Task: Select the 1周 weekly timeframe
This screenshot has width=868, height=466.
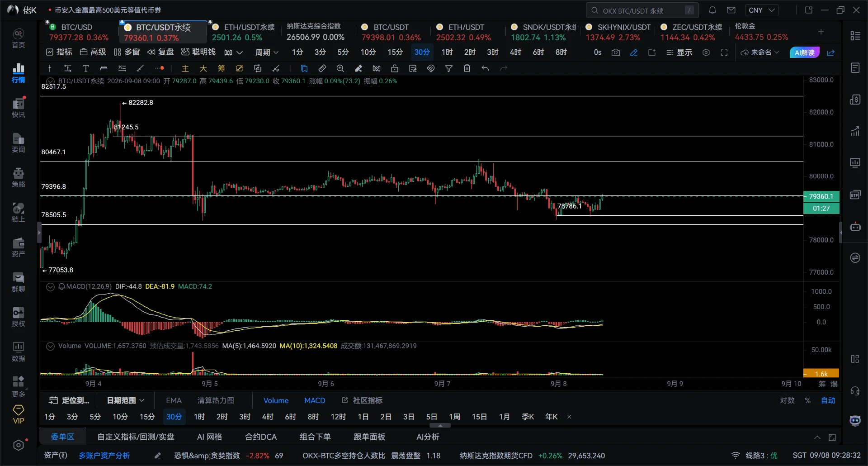Action: coord(454,417)
